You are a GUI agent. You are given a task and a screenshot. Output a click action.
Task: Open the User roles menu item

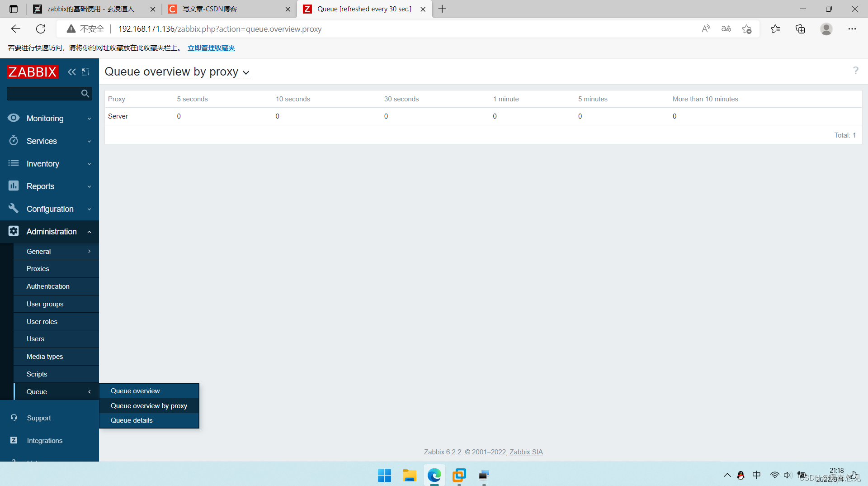pos(56,322)
